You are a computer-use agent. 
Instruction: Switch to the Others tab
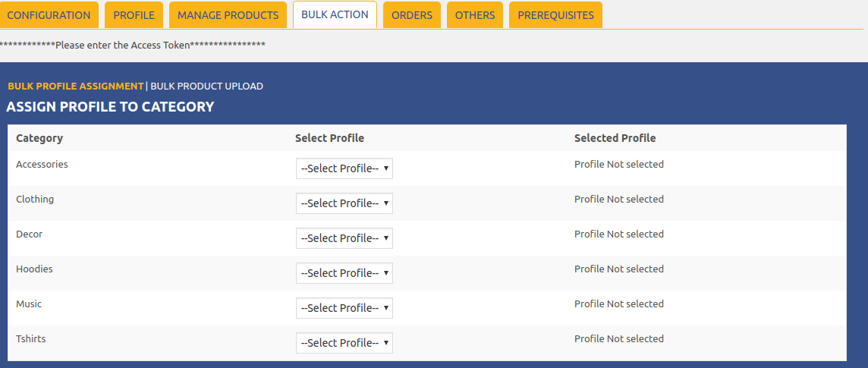475,15
